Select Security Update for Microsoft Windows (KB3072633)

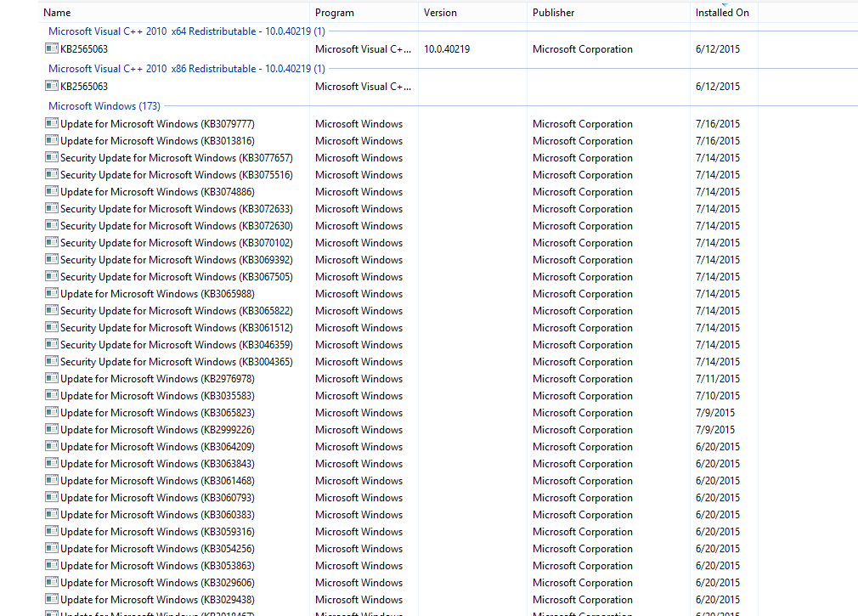176,209
